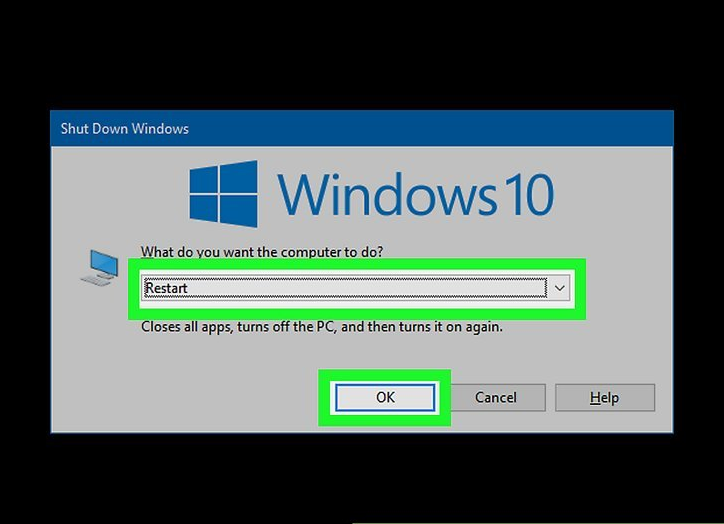Click the Windows 10 wordmark text
The image size is (724, 524).
pos(415,195)
